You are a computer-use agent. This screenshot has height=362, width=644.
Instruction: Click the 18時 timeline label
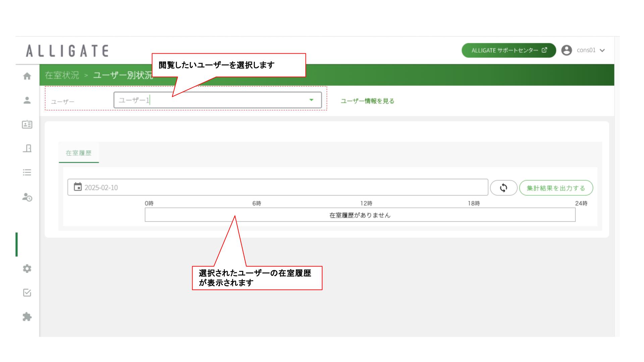coord(474,203)
